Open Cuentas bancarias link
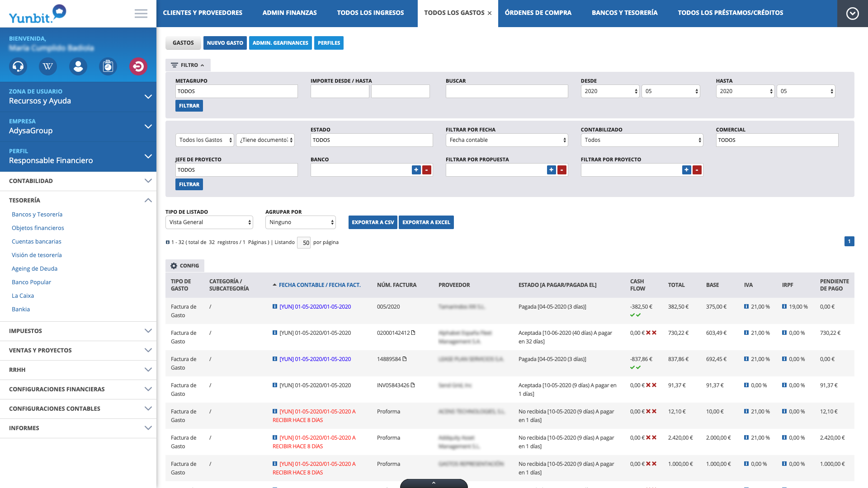This screenshot has height=488, width=868. (x=37, y=241)
